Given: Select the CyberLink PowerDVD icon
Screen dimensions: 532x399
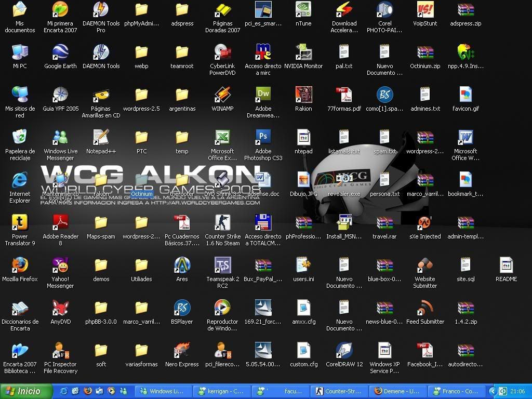Looking at the screenshot, I should tap(222, 52).
